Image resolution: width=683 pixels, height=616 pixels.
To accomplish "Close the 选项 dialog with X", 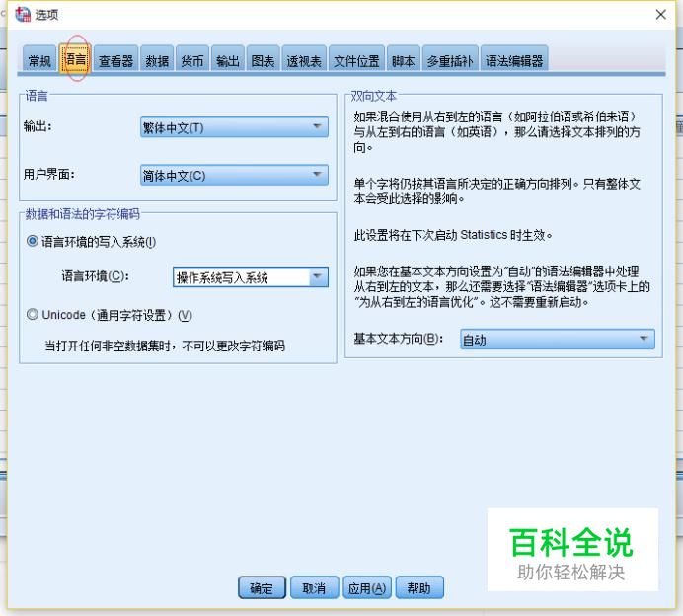I will point(660,15).
